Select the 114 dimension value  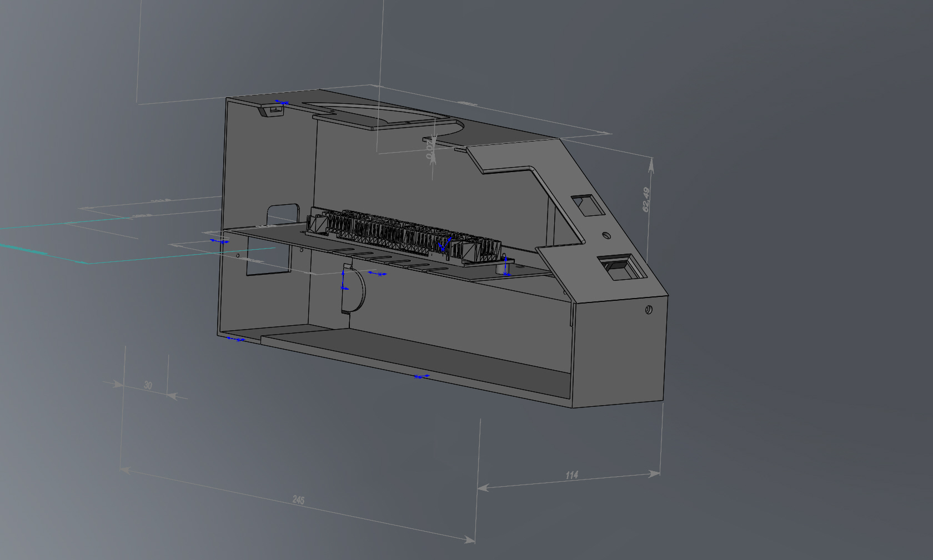(572, 475)
